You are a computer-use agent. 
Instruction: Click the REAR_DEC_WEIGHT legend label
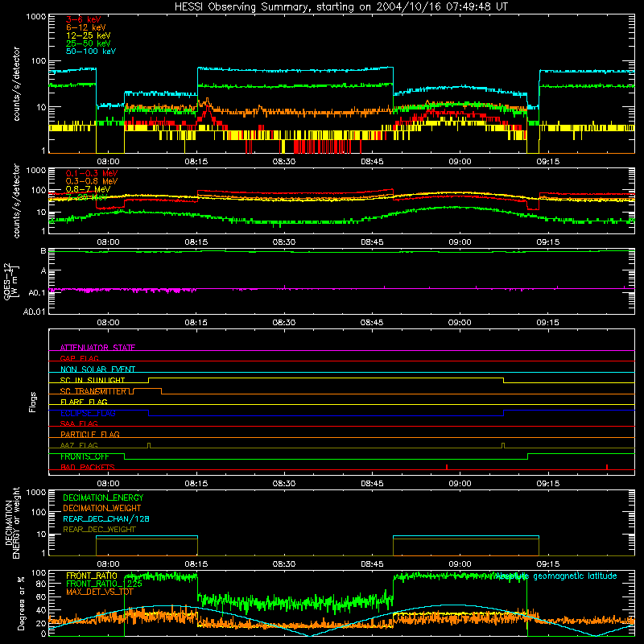[x=99, y=530]
